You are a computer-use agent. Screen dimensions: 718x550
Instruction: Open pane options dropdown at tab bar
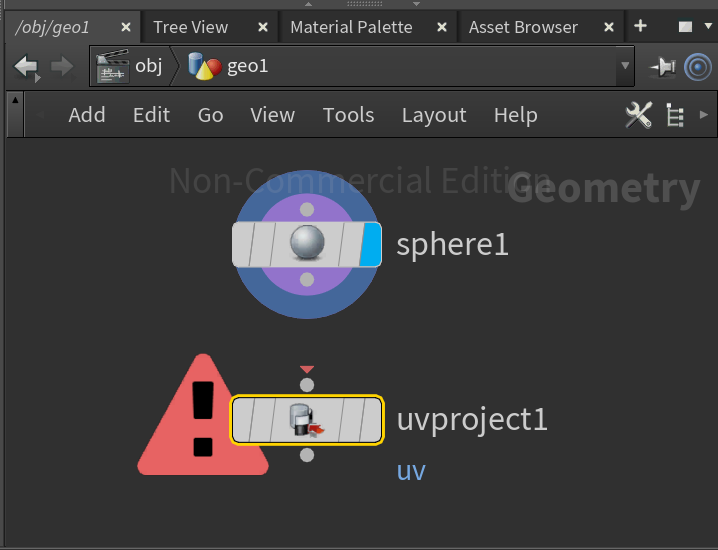(708, 27)
